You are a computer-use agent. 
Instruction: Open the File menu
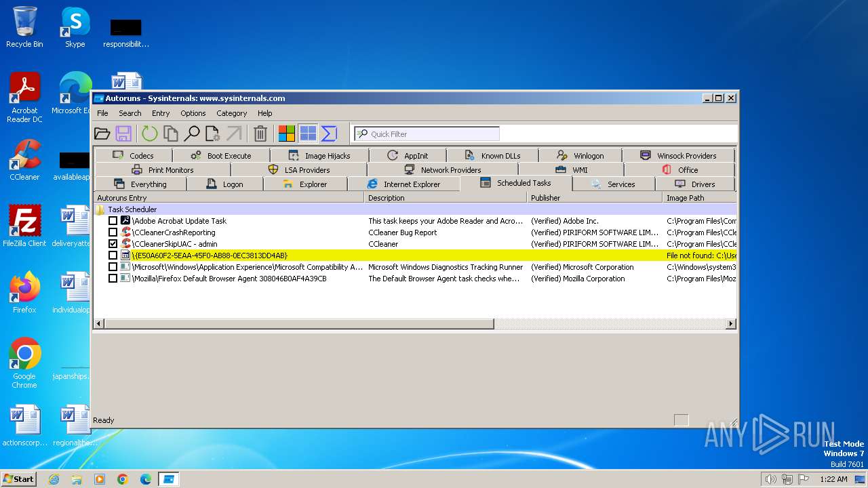coord(102,113)
